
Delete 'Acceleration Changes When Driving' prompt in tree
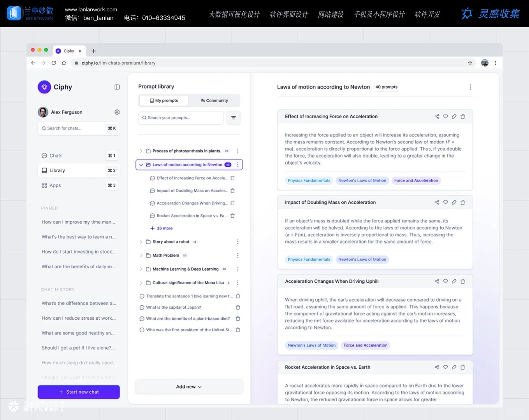pos(233,203)
